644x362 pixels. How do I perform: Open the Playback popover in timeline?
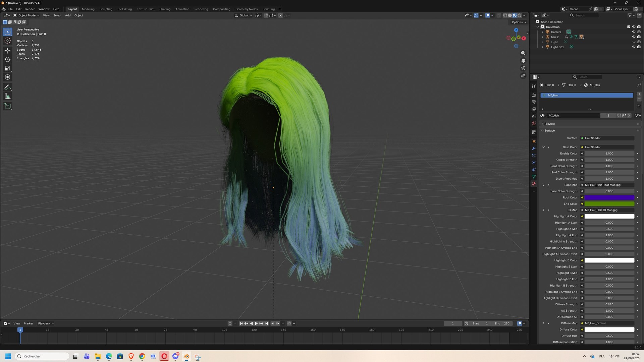(x=46, y=323)
